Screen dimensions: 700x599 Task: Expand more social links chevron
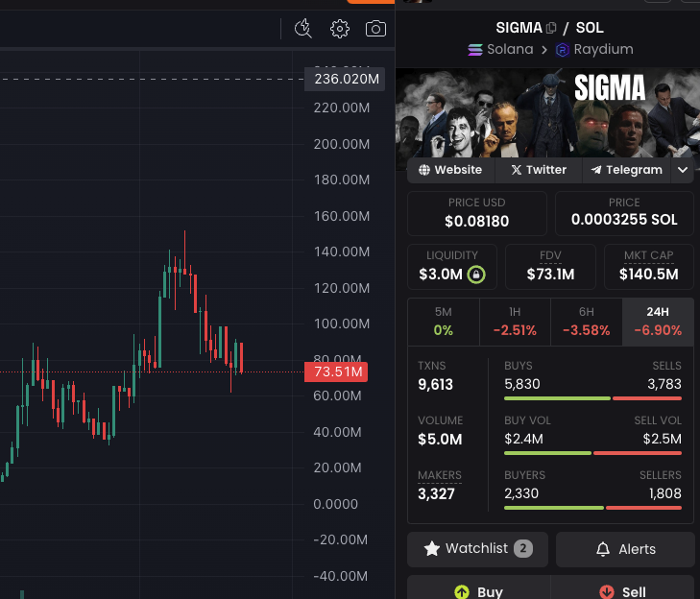683,170
